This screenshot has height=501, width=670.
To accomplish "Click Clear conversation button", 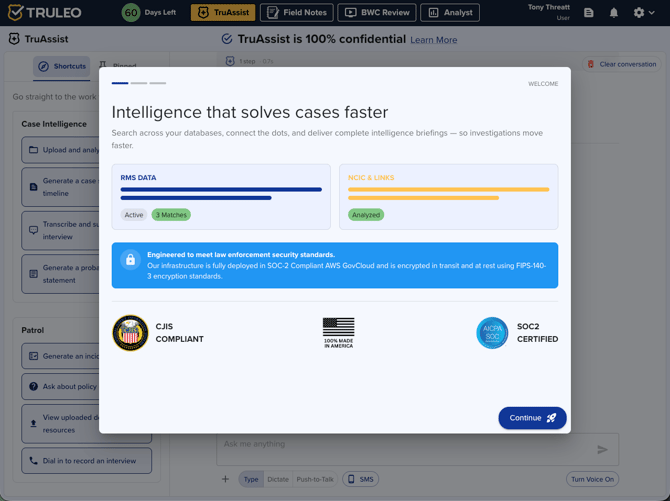I will coord(621,64).
